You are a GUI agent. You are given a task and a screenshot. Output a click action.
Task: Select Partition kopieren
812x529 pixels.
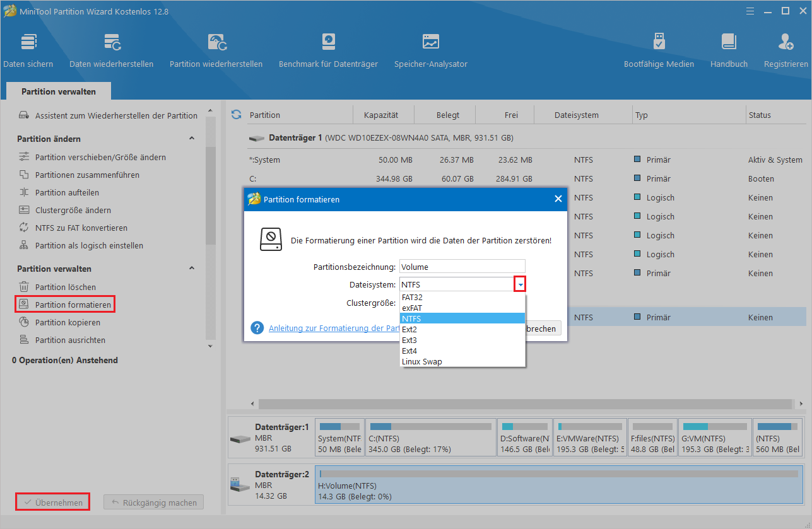59,322
